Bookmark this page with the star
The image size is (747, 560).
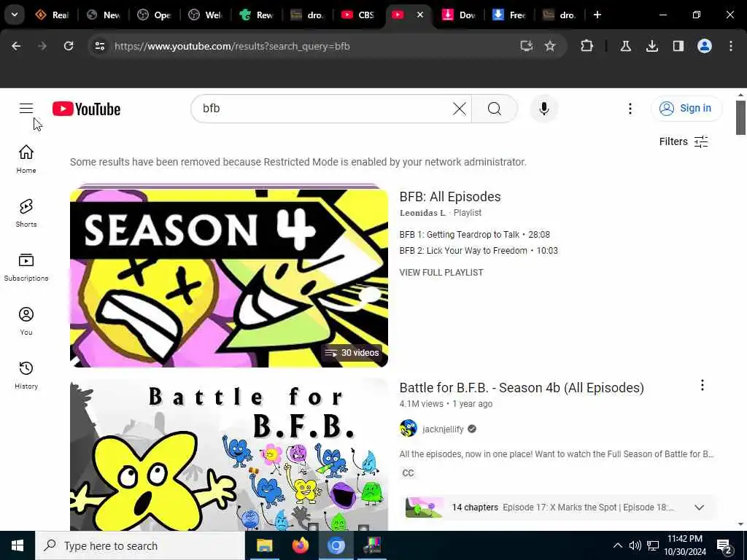click(550, 46)
